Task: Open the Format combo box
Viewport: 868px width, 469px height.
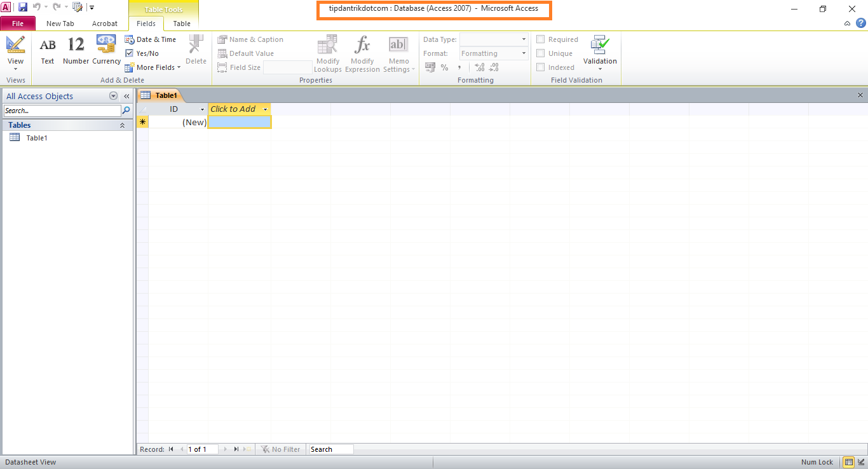Action: pyautogui.click(x=494, y=53)
